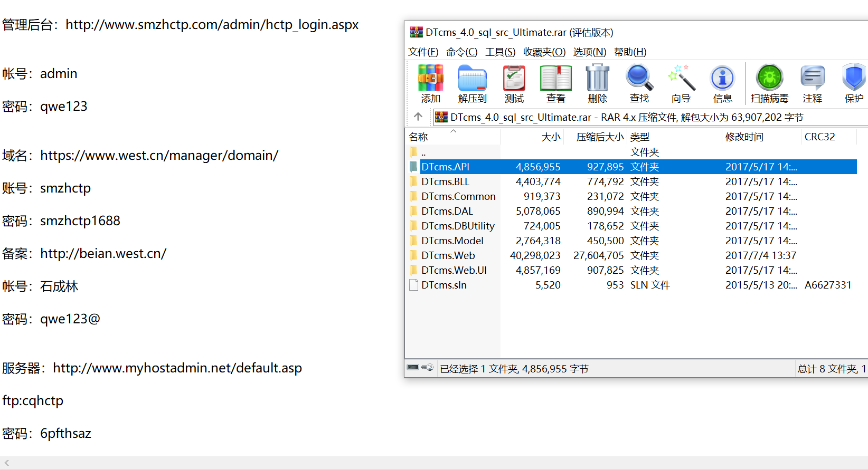Viewport: 868px width, 470px height.
Task: Click the date 2017/7/4 13:37
Action: 761,255
